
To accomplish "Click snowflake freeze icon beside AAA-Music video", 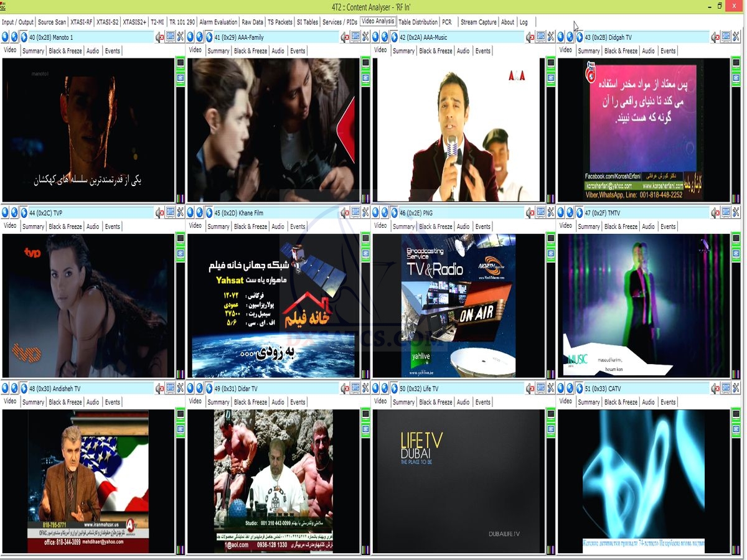I will click(x=550, y=78).
